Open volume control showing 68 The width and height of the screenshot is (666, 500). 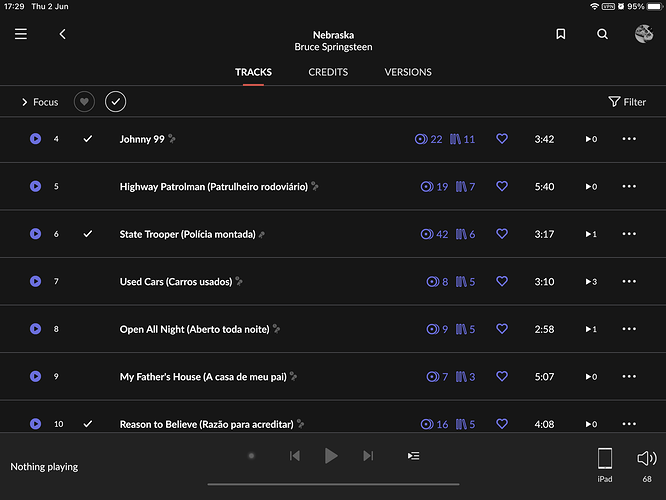coord(647,465)
